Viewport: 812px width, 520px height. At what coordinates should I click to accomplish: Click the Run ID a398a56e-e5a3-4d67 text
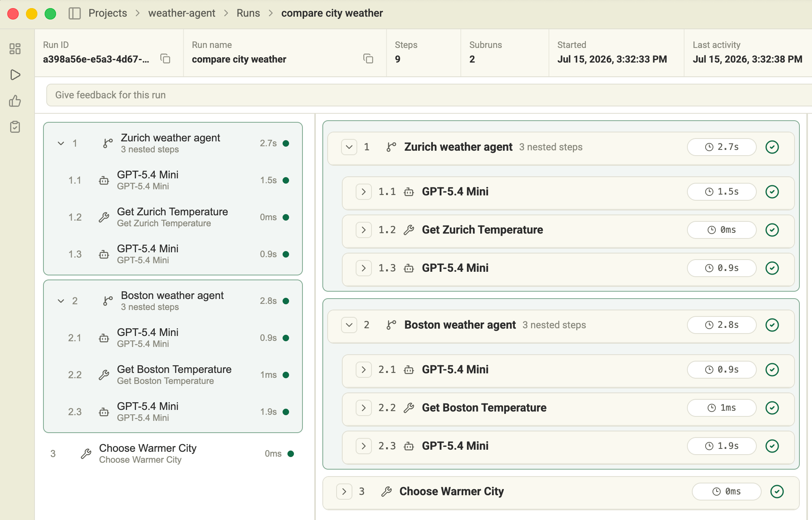(96, 59)
